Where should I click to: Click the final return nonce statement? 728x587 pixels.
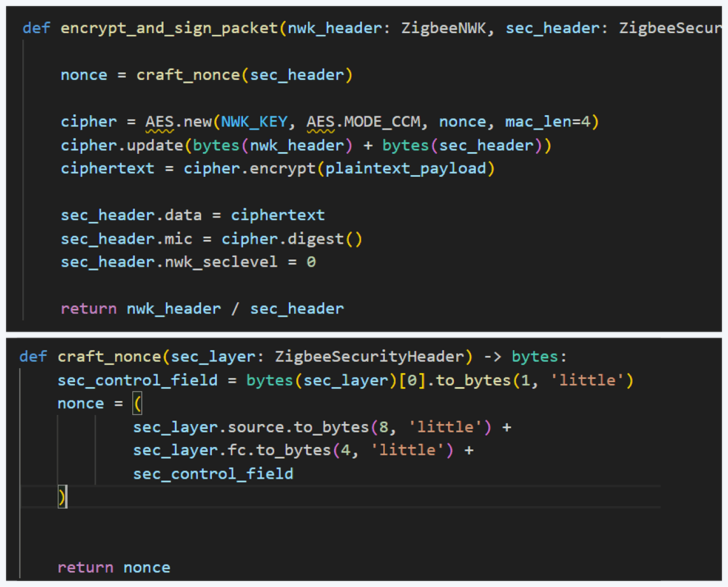(x=114, y=568)
